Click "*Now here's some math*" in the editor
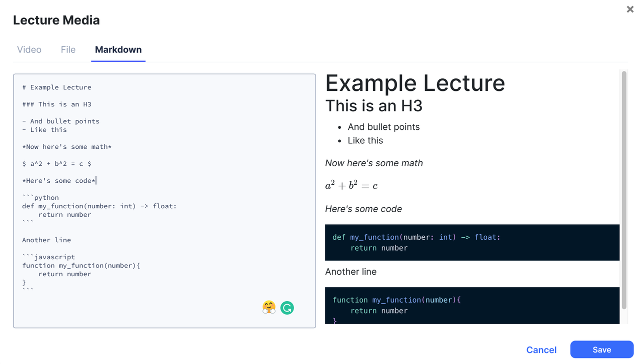 pyautogui.click(x=67, y=147)
